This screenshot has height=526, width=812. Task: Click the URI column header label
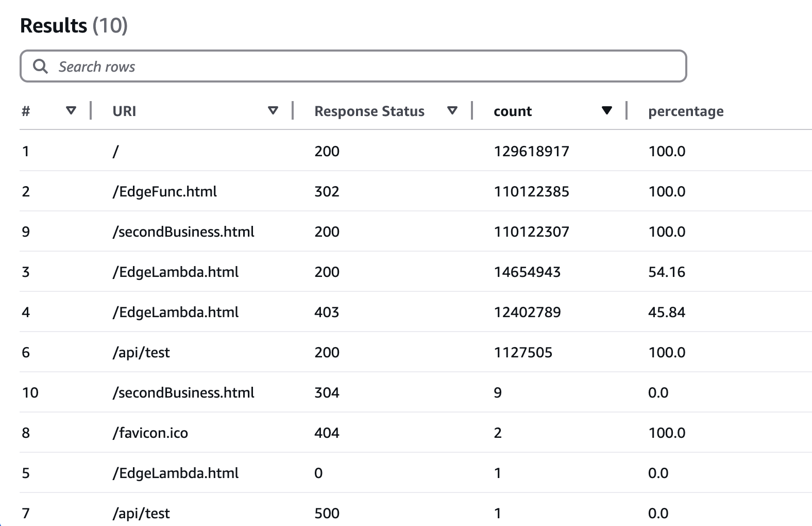(x=124, y=111)
